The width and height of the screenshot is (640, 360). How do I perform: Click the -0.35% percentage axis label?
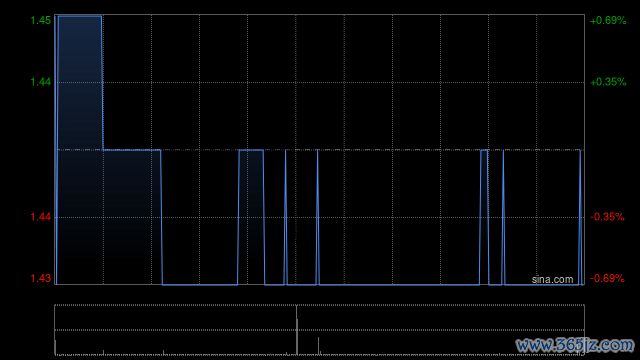point(607,217)
